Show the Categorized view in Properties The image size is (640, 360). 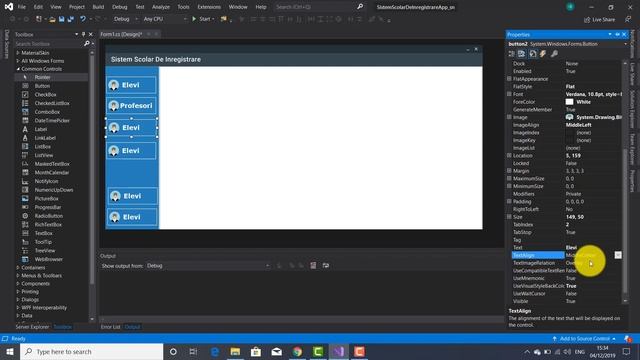pos(512,54)
